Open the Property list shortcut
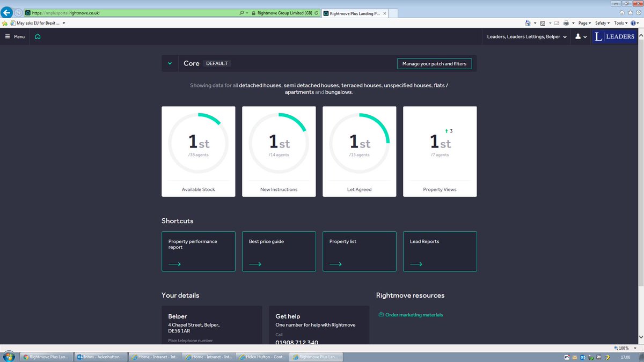Screen dimensions: 644x362 coord(359,251)
